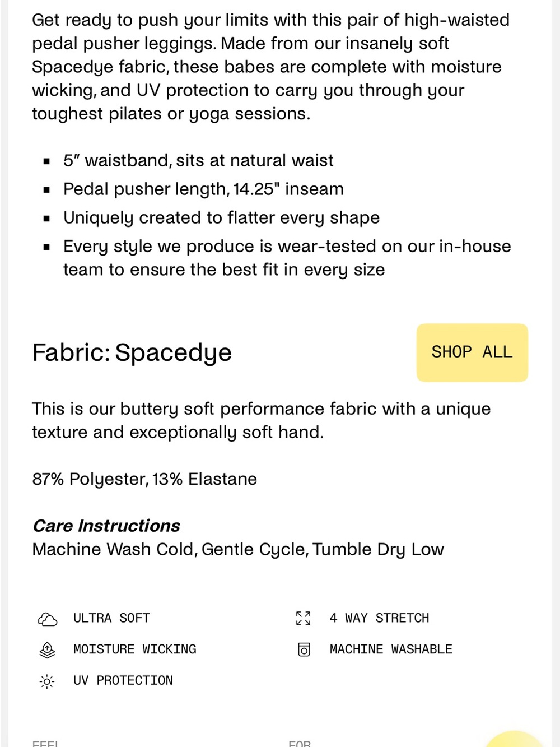
Task: Tap the yellow floating circle button
Action: [x=515, y=740]
